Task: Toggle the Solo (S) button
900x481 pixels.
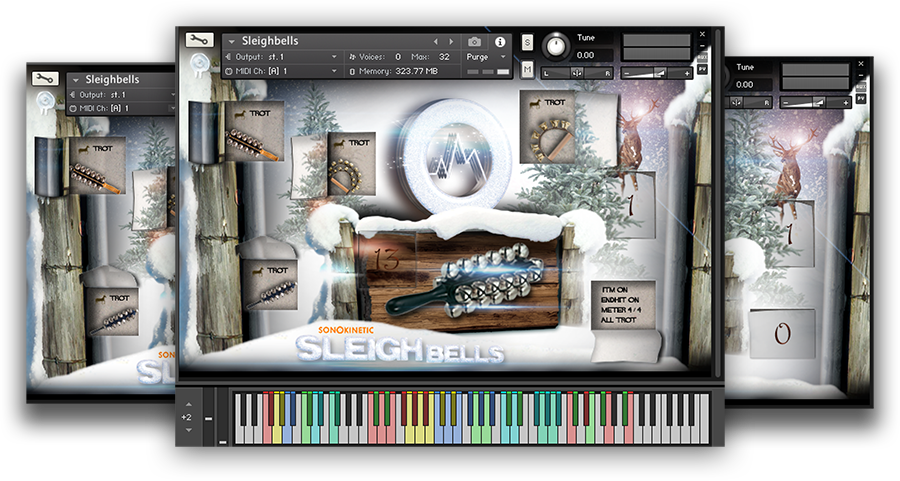Action: 527,41
